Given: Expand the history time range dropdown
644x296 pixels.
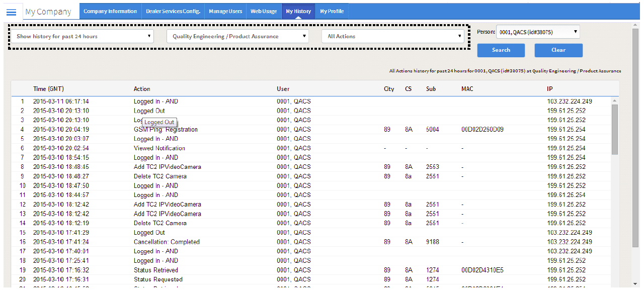Looking at the screenshot, I should [84, 36].
